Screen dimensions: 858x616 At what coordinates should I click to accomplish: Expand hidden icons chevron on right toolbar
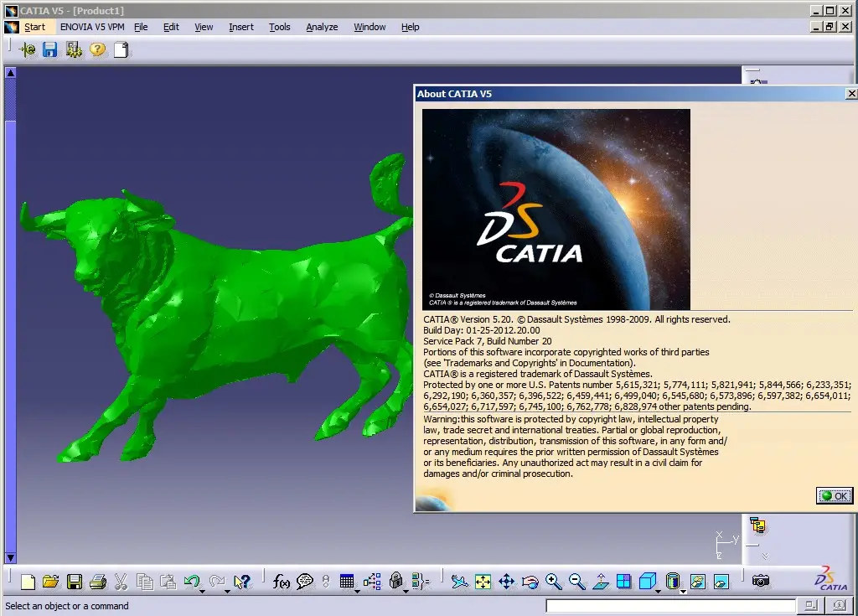pyautogui.click(x=765, y=556)
